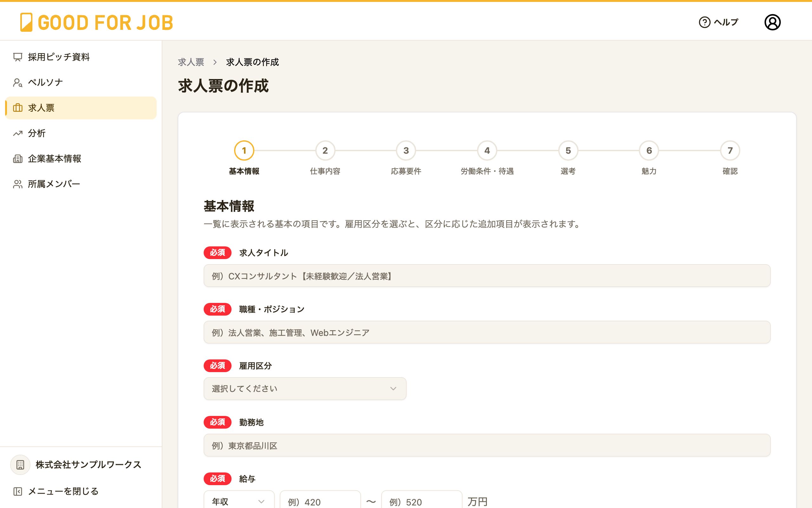Expand the 雇用区分 chevron arrow

pyautogui.click(x=393, y=389)
